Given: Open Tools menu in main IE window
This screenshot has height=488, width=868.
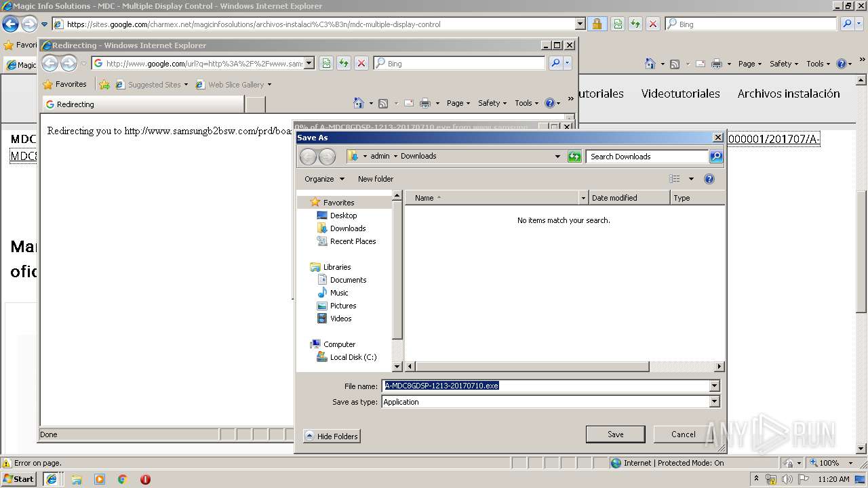Looking at the screenshot, I should click(x=818, y=64).
